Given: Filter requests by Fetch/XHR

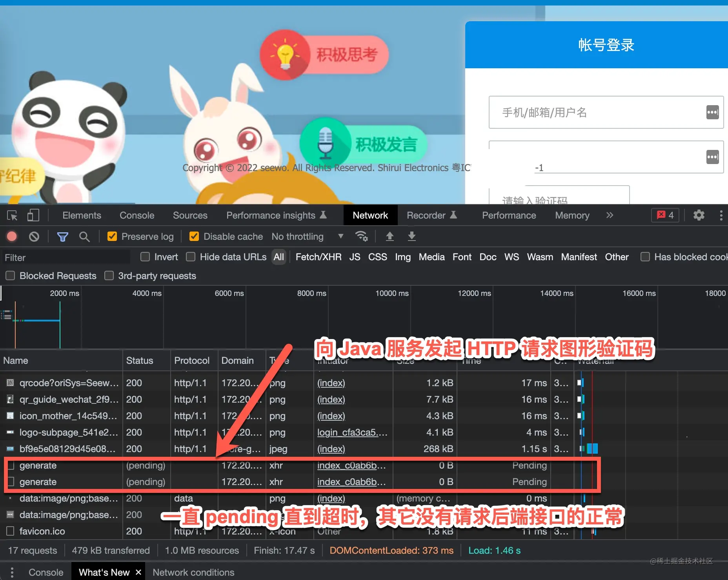Looking at the screenshot, I should click(x=318, y=257).
